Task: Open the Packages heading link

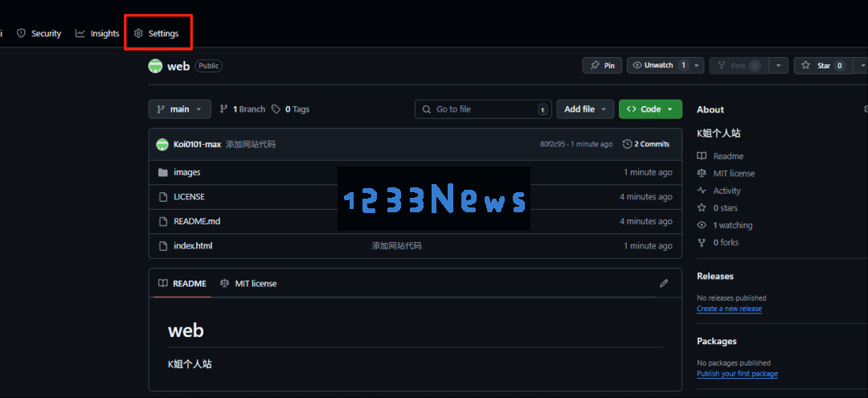Action: click(x=717, y=341)
